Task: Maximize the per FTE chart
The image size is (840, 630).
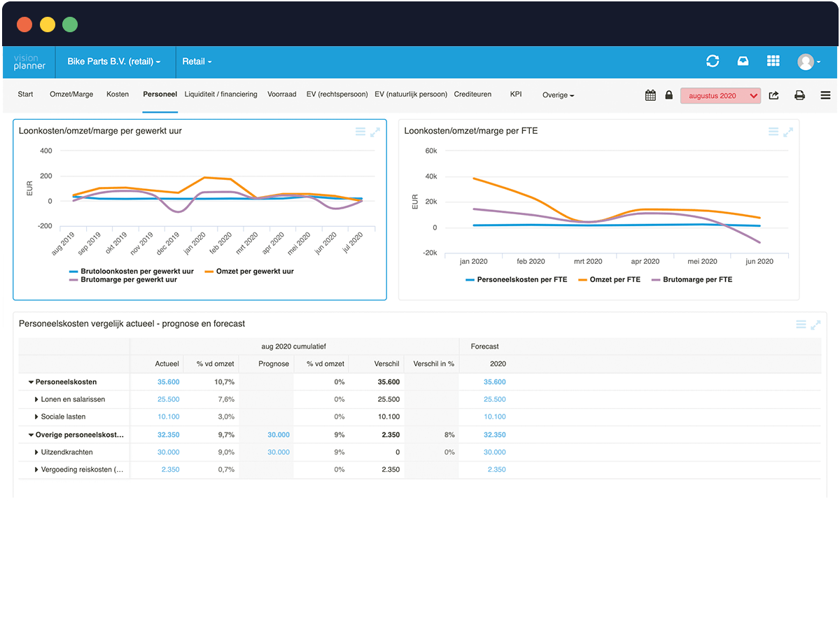Action: [x=788, y=132]
